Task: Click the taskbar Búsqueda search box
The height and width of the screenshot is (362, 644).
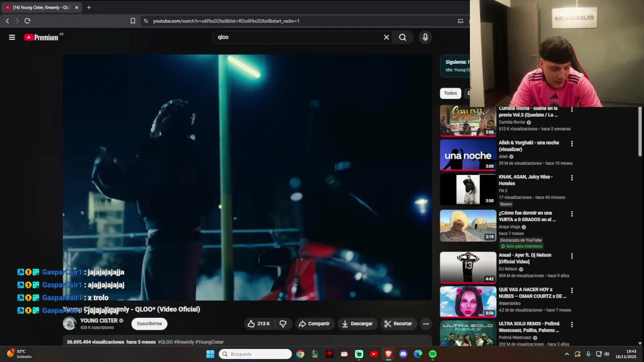Action: 255,354
